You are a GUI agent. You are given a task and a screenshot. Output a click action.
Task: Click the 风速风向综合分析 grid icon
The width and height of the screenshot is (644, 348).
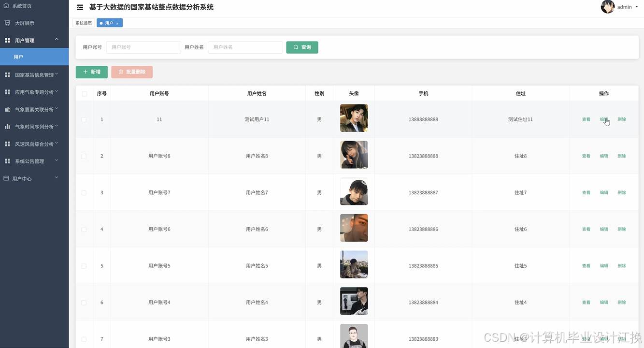pos(7,144)
